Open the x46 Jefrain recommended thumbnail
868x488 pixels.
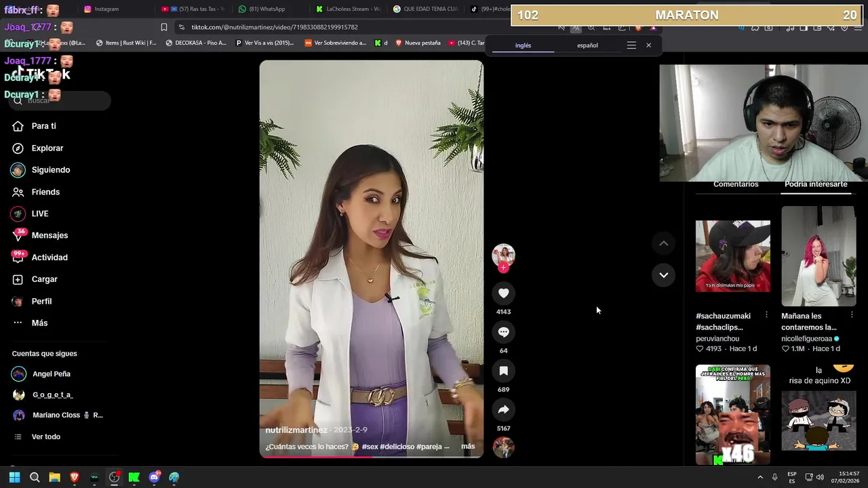(733, 415)
